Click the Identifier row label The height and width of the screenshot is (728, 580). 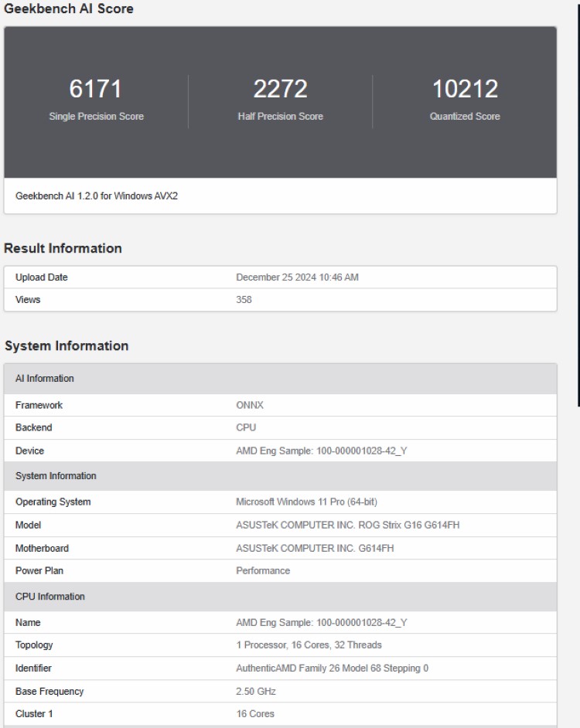33,668
